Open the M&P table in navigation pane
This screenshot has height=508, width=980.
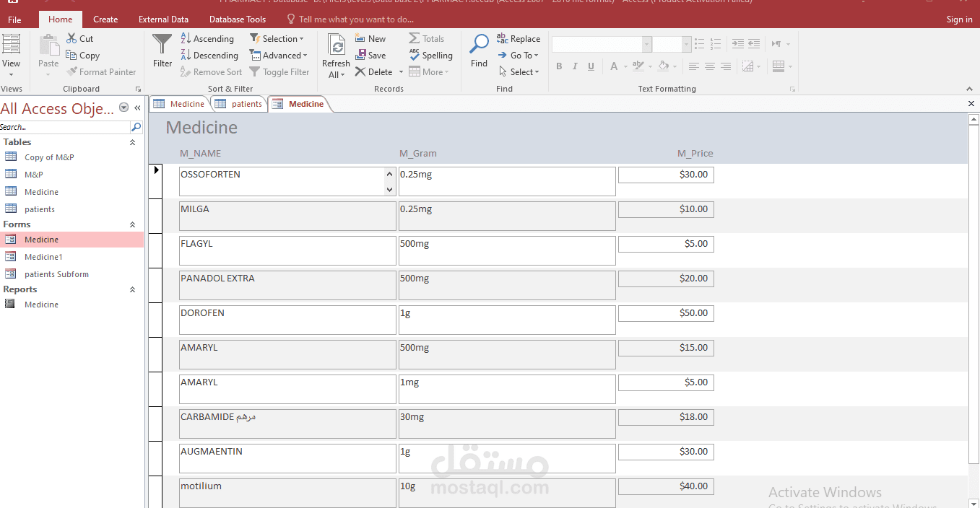tap(33, 175)
